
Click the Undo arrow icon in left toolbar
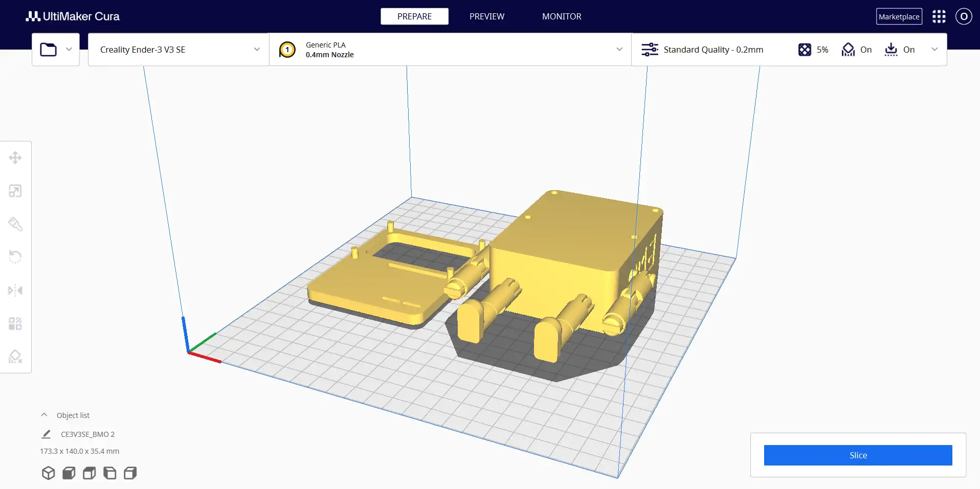pos(15,257)
